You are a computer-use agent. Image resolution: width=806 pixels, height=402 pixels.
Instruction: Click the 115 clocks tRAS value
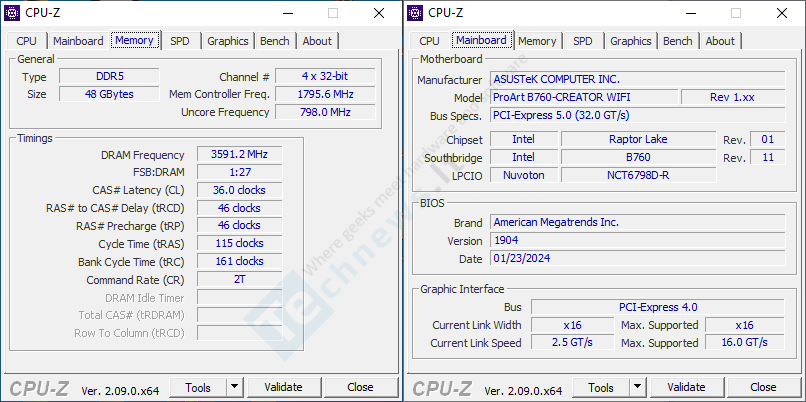pyautogui.click(x=240, y=243)
